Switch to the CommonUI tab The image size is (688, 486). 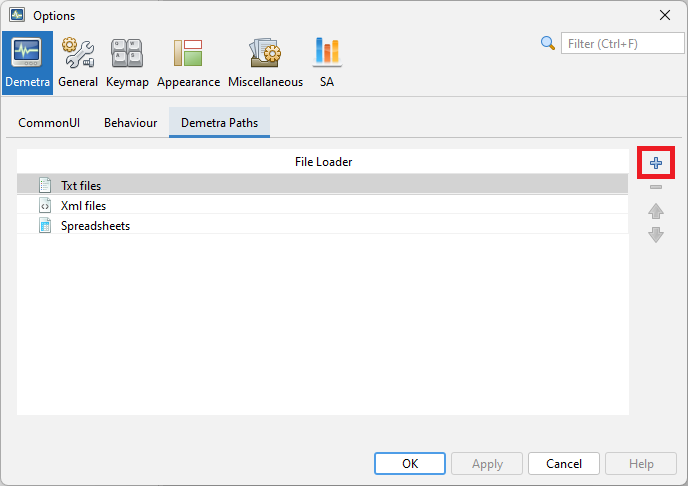click(x=49, y=123)
